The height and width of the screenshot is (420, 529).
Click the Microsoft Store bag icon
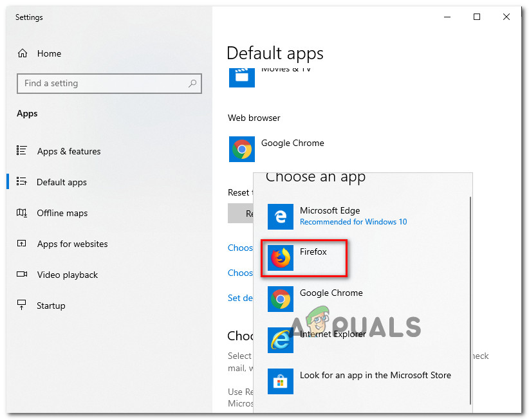click(x=281, y=381)
